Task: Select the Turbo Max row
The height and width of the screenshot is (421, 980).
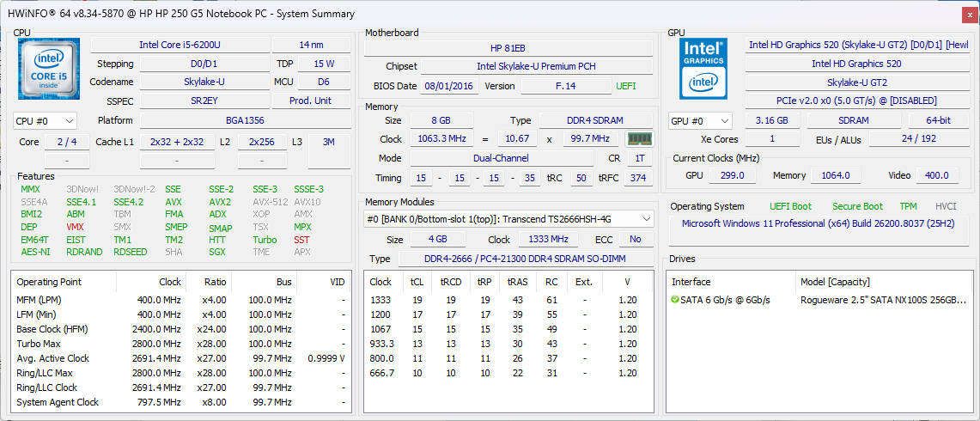Action: coord(181,344)
